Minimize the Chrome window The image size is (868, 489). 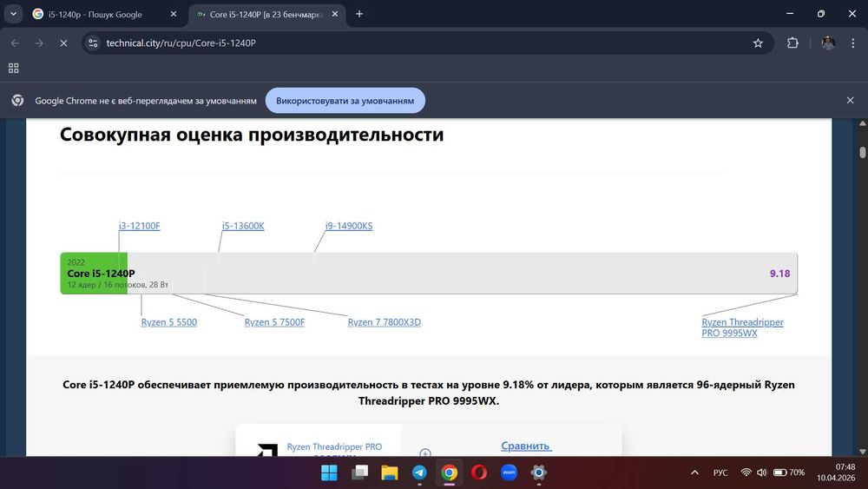[790, 14]
